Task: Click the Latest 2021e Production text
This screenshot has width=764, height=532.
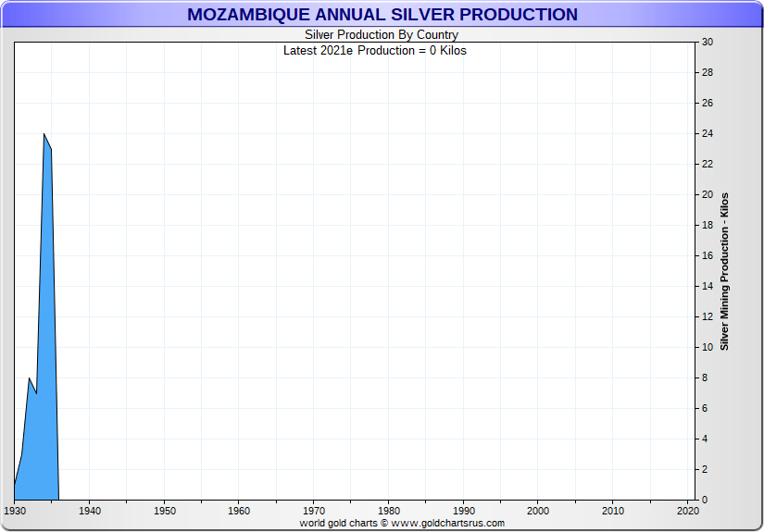Action: coord(375,50)
